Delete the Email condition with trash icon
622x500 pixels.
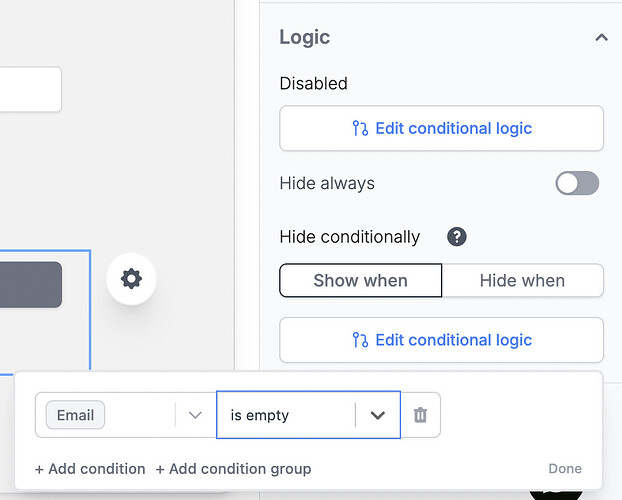[420, 415]
